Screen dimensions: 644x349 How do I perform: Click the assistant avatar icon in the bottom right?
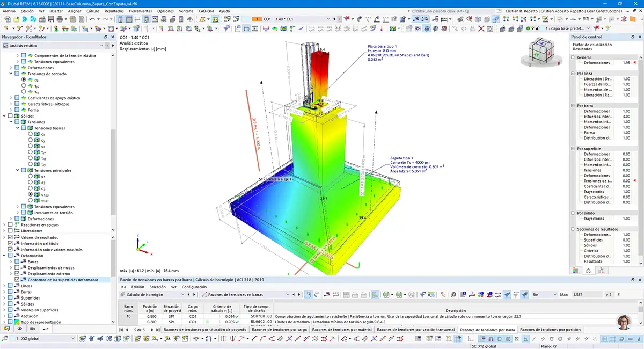point(624,322)
